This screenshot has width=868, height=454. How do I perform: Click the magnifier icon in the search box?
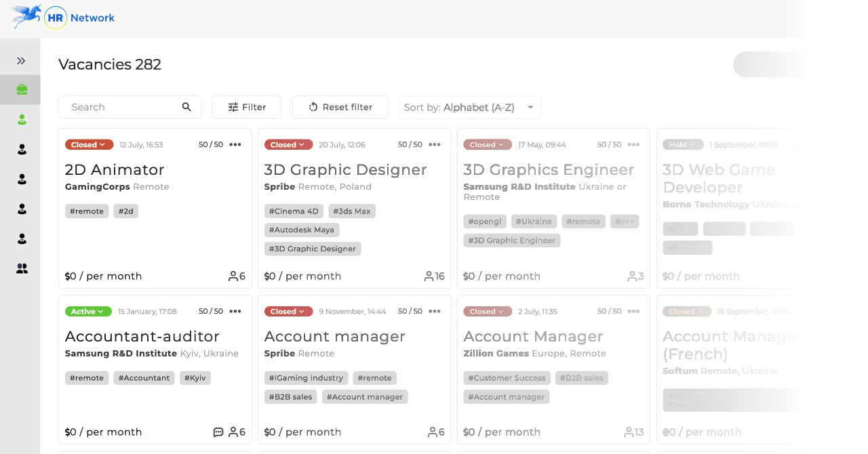(186, 107)
